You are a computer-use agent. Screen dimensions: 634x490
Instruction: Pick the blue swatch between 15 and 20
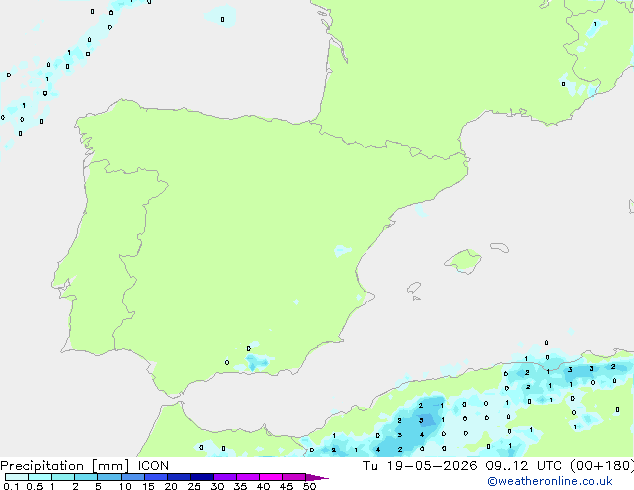point(156,477)
